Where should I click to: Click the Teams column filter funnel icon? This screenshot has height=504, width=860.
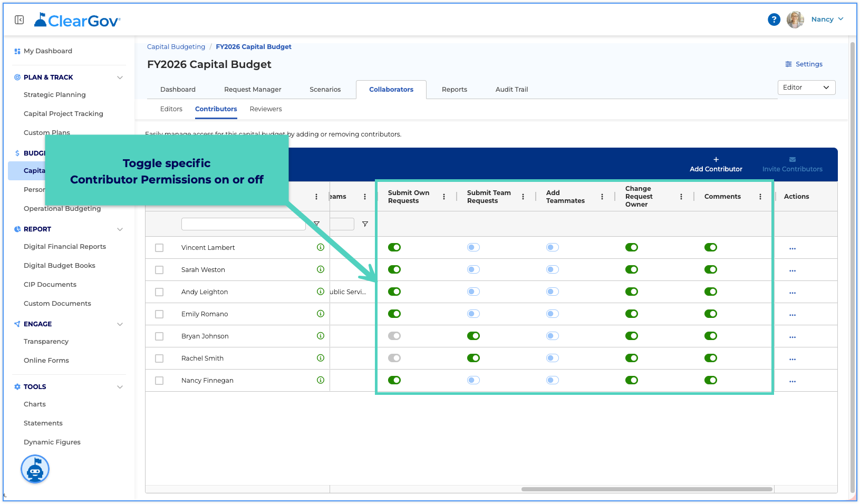coord(365,224)
